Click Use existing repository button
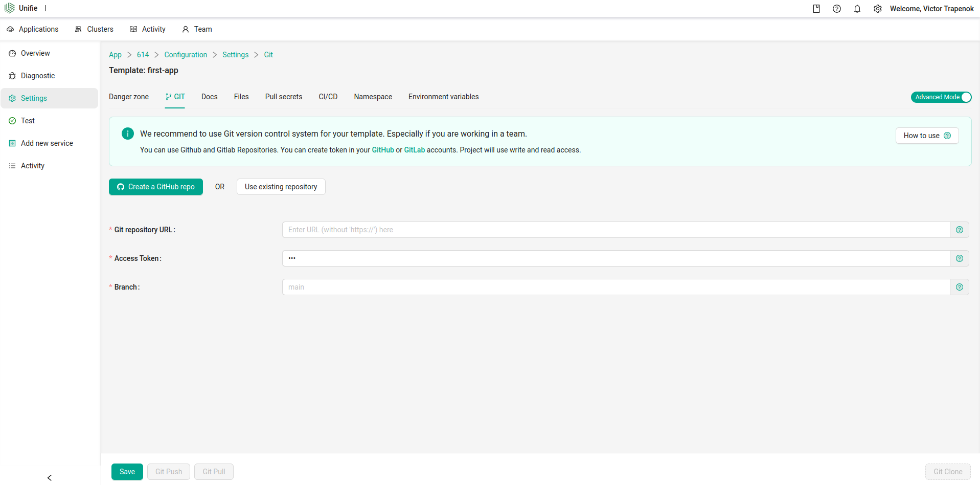 [281, 187]
